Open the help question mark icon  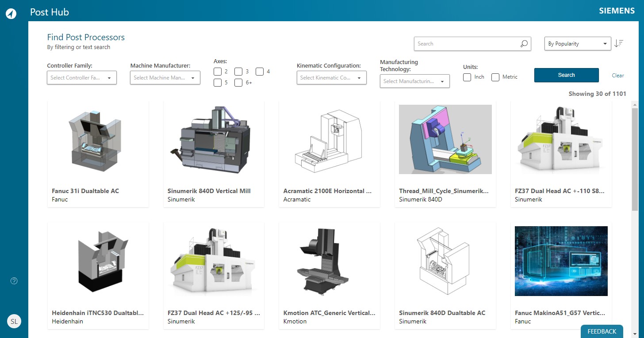(14, 281)
